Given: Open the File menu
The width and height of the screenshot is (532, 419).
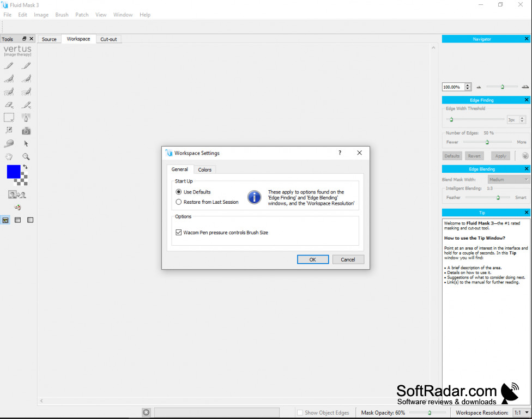Looking at the screenshot, I should tap(7, 15).
